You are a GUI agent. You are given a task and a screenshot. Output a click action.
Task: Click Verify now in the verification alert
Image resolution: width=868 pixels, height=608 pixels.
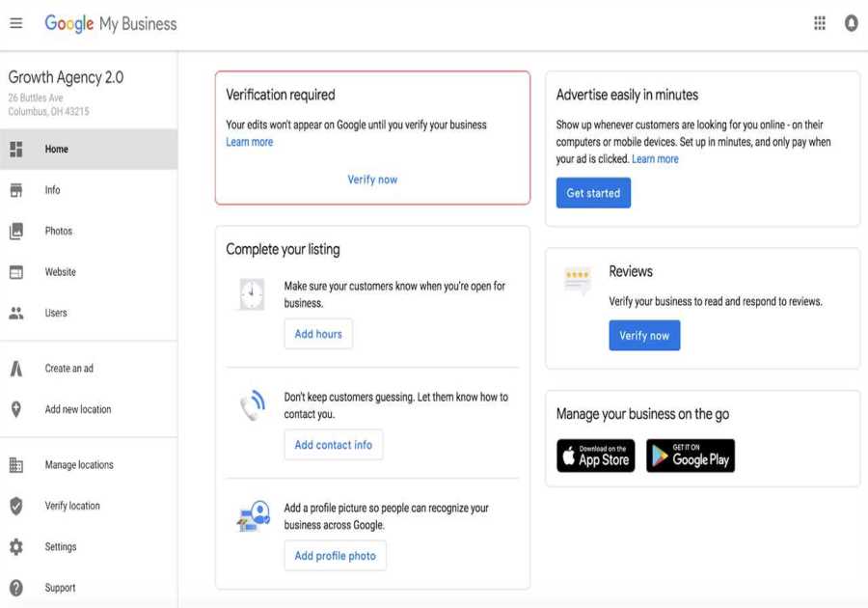click(372, 178)
